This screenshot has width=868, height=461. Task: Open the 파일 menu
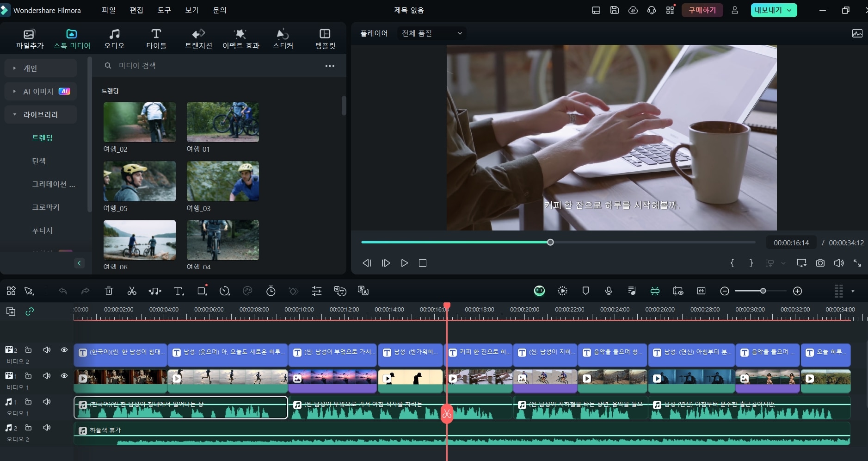pyautogui.click(x=109, y=10)
